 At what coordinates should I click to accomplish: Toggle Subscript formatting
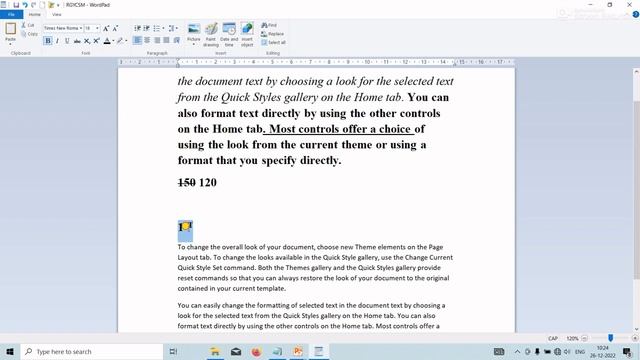(x=87, y=41)
